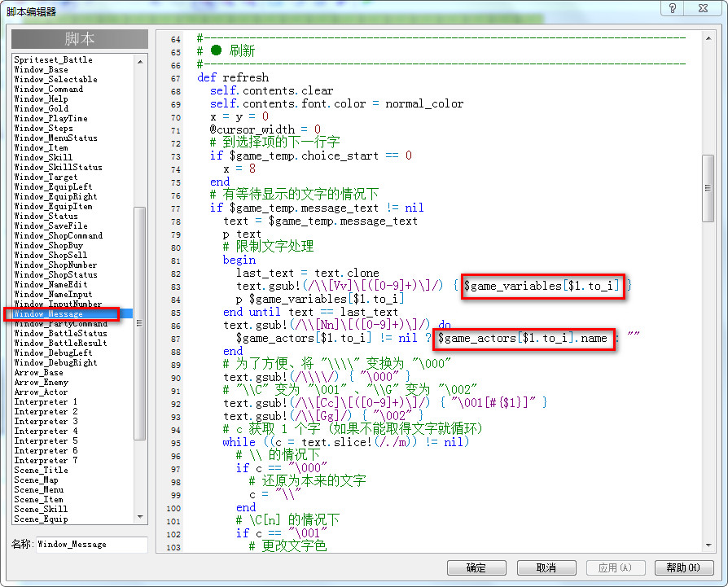Image resolution: width=728 pixels, height=587 pixels.
Task: Click the 'self.contents.clear' code line
Action: coord(272,90)
